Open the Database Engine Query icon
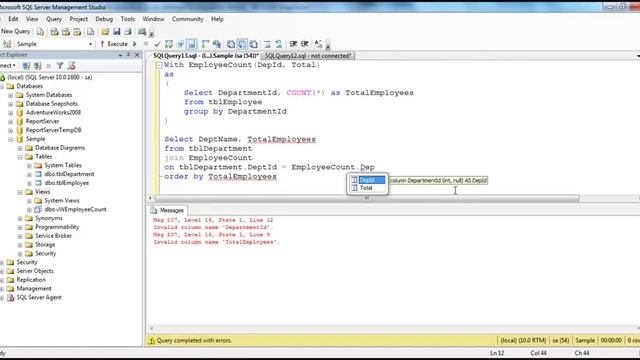Screen dimensions: 640x360 point(40,31)
